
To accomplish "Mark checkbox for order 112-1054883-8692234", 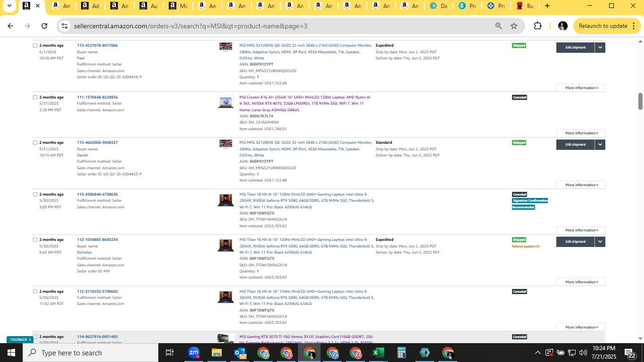I will (35, 240).
